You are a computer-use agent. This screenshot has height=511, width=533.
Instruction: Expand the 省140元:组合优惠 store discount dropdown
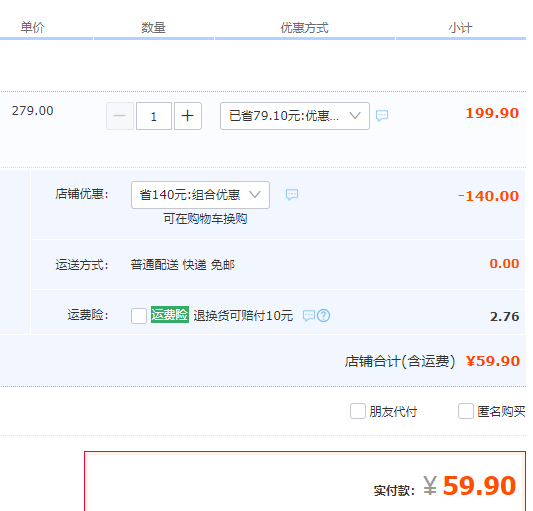(x=200, y=195)
